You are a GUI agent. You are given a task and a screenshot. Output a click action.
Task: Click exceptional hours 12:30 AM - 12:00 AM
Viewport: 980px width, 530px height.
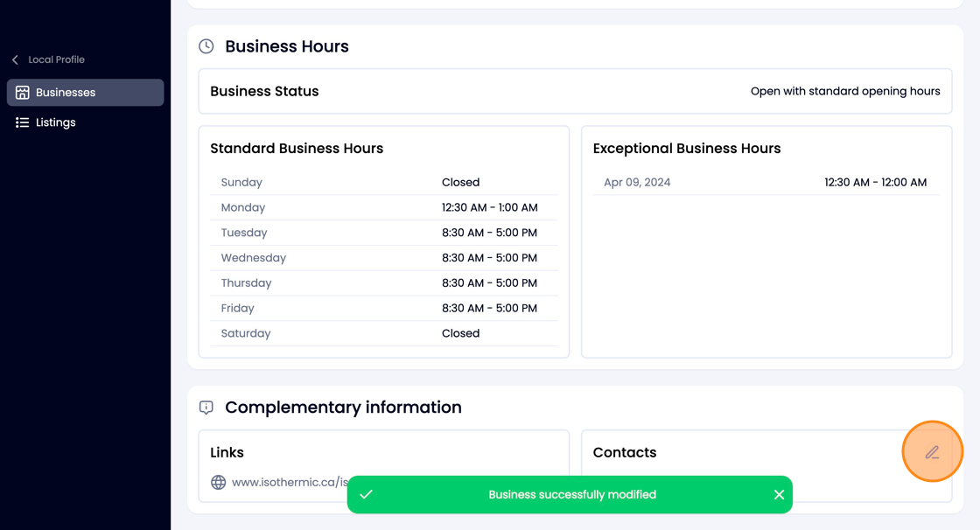[x=876, y=183]
